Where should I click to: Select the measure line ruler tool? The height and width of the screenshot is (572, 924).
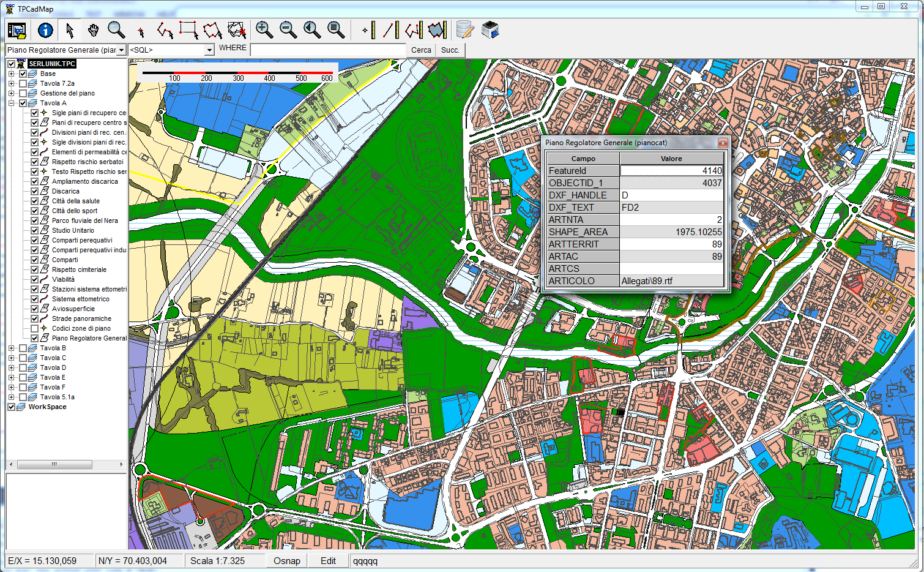pyautogui.click(x=391, y=30)
